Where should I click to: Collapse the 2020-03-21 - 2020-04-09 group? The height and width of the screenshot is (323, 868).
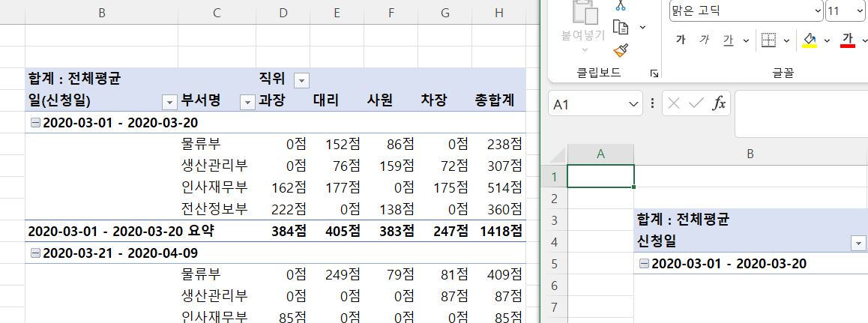[x=34, y=253]
